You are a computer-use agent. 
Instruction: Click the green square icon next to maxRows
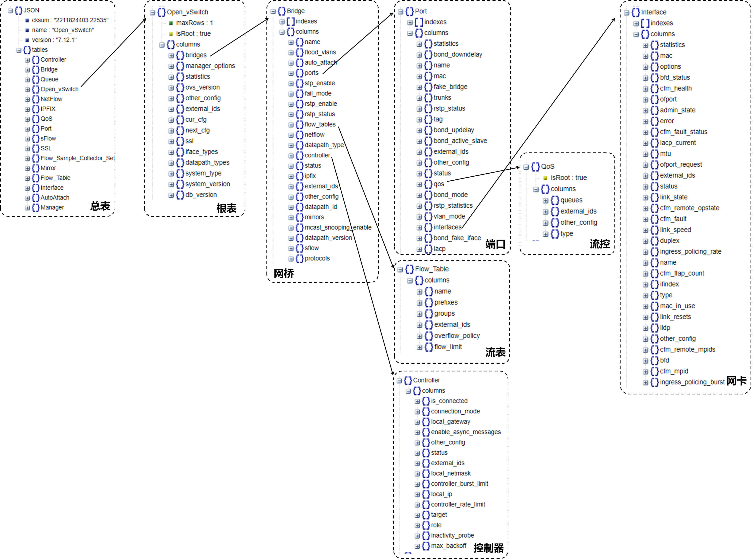click(171, 23)
